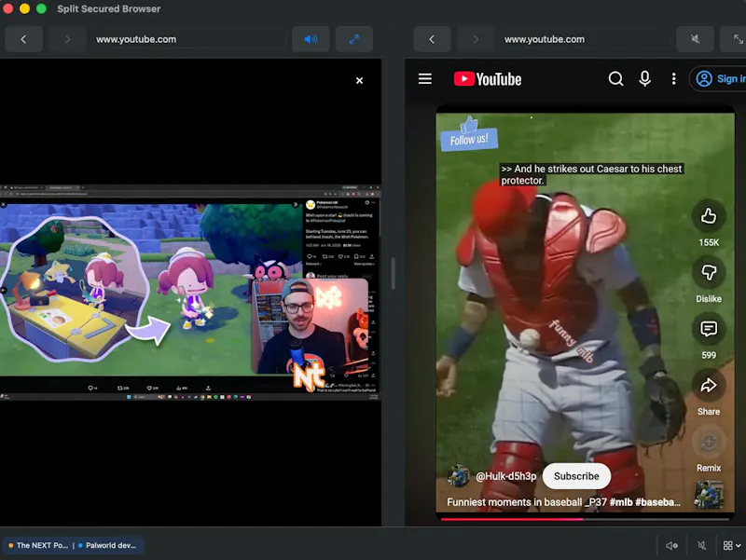Click the Follow us! sticker on the Short
The height and width of the screenshot is (560, 746).
click(469, 134)
